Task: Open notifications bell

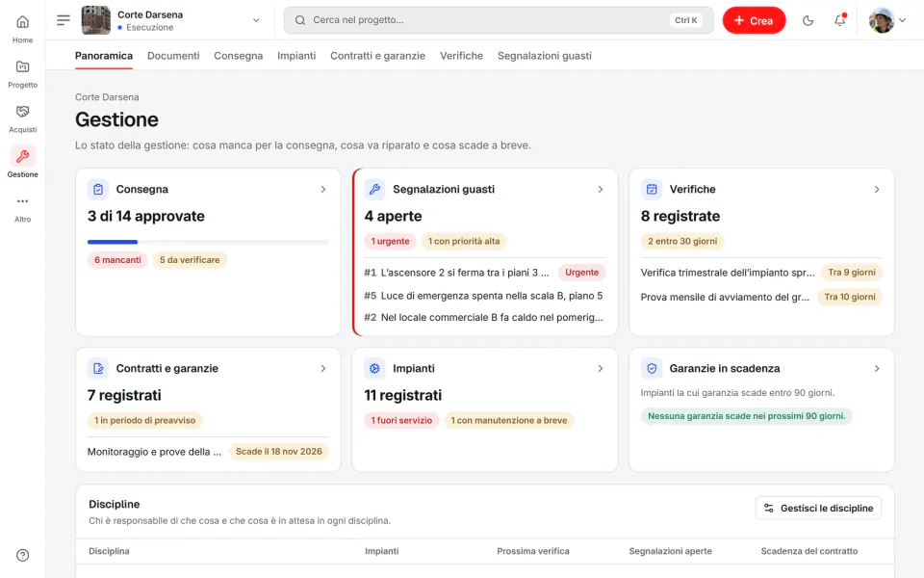Action: (839, 20)
